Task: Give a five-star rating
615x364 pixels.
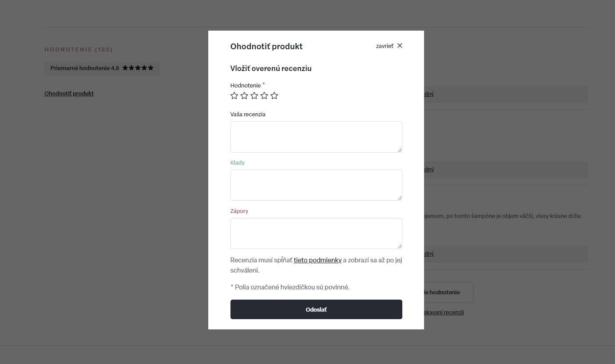Action: pyautogui.click(x=274, y=95)
